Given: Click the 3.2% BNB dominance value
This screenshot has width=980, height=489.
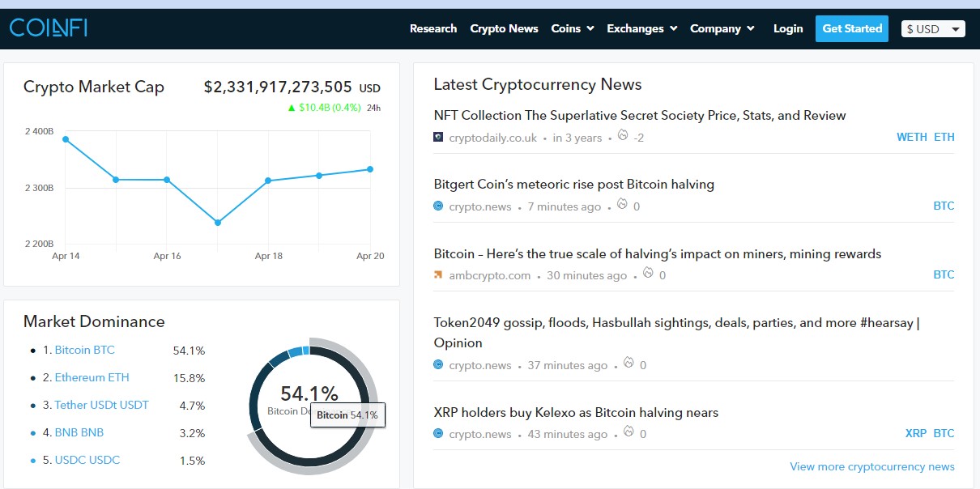Looking at the screenshot, I should tap(192, 433).
